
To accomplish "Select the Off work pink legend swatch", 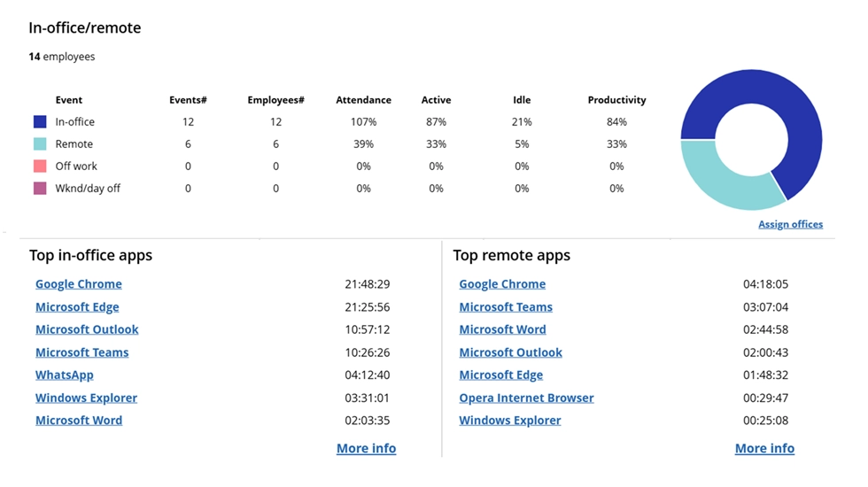I will click(40, 166).
